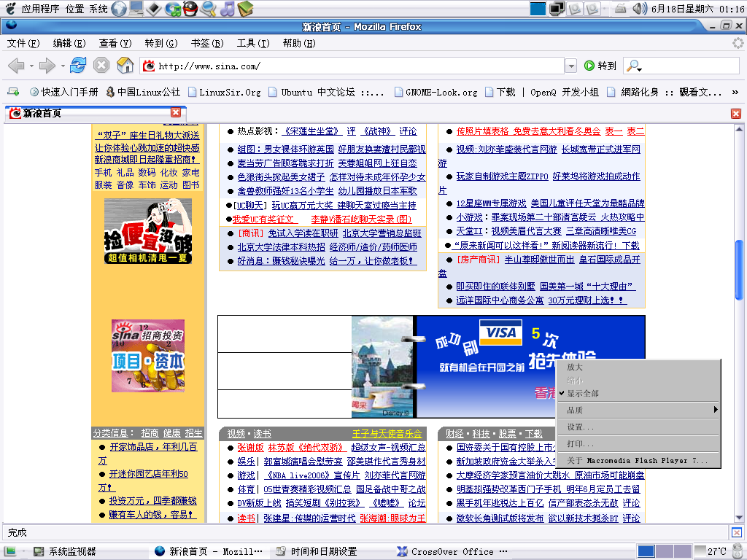Open the stacked books dictionary icon

click(245, 9)
